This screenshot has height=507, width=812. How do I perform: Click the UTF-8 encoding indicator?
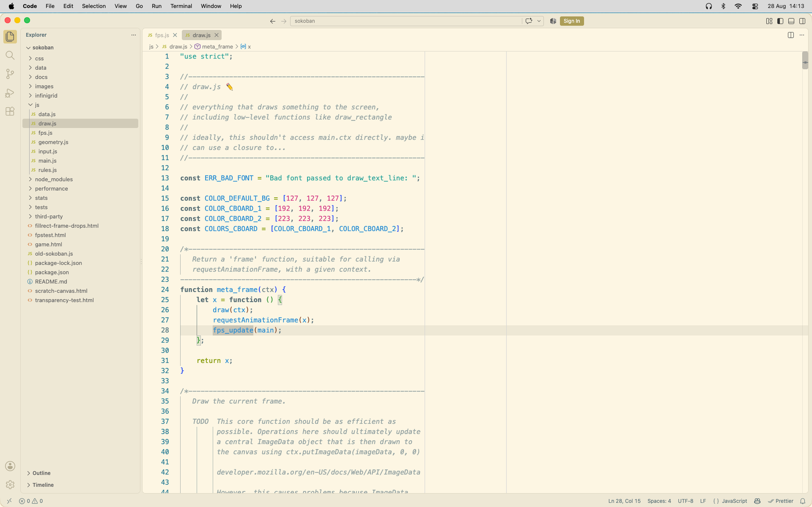686,501
